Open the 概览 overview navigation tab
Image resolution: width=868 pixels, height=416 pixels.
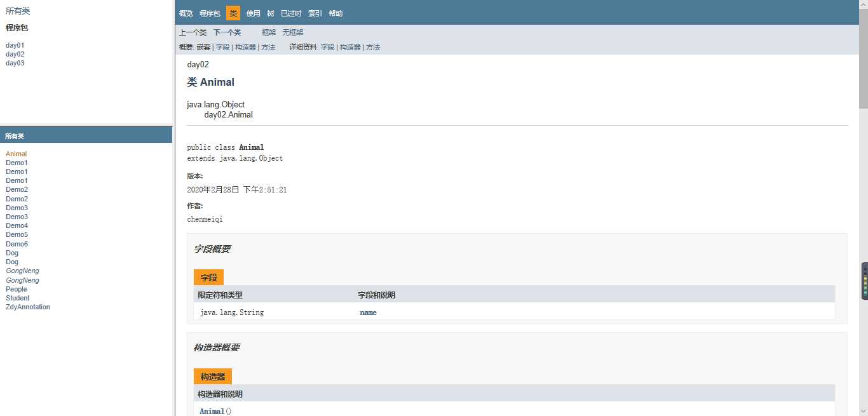pos(186,13)
